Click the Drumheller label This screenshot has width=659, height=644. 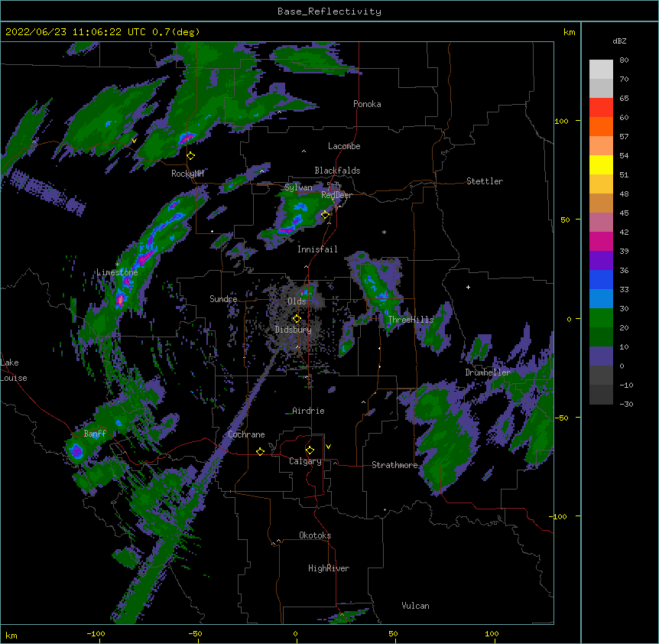point(488,372)
